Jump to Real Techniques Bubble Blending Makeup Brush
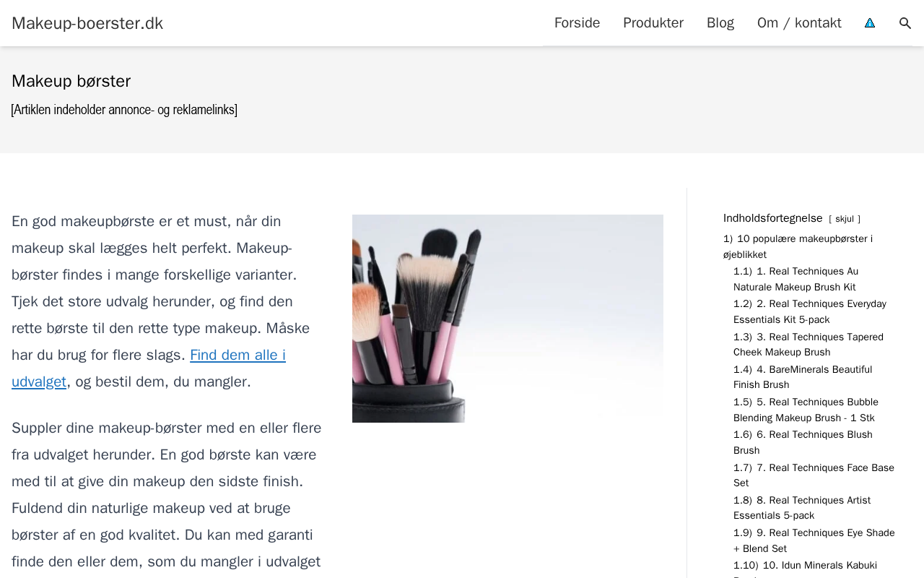924x578 pixels. 806,410
